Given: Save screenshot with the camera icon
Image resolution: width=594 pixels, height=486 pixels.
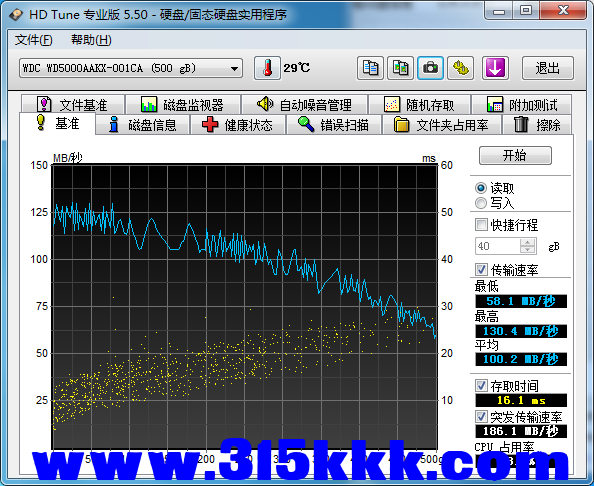Looking at the screenshot, I should point(430,68).
